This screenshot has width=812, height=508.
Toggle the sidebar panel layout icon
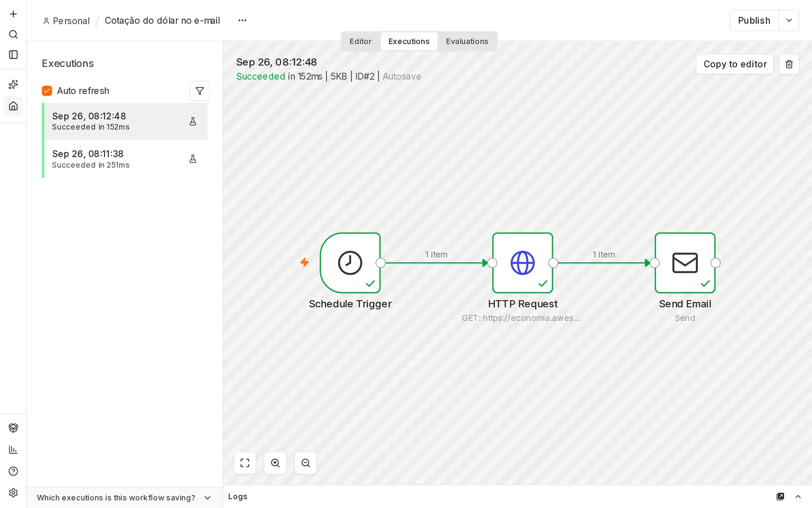[x=13, y=54]
